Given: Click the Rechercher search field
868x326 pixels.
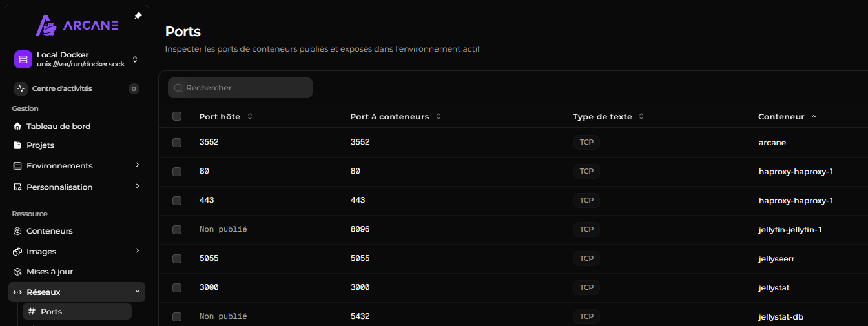Looking at the screenshot, I should [x=240, y=88].
